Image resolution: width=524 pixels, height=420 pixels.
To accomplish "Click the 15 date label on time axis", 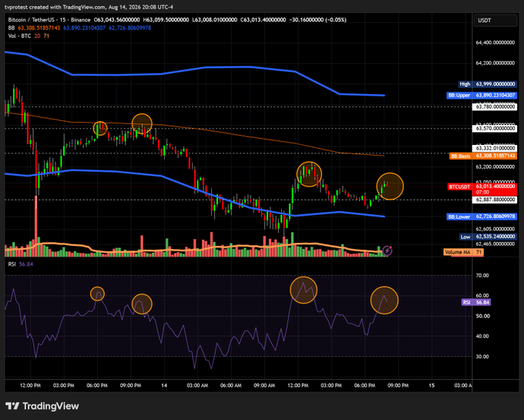I will pos(432,385).
